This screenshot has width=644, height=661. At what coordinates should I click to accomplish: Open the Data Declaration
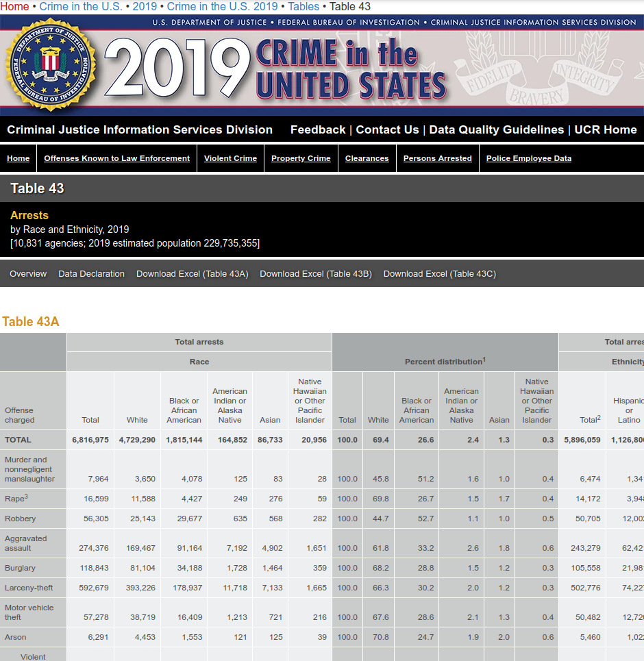(91, 273)
